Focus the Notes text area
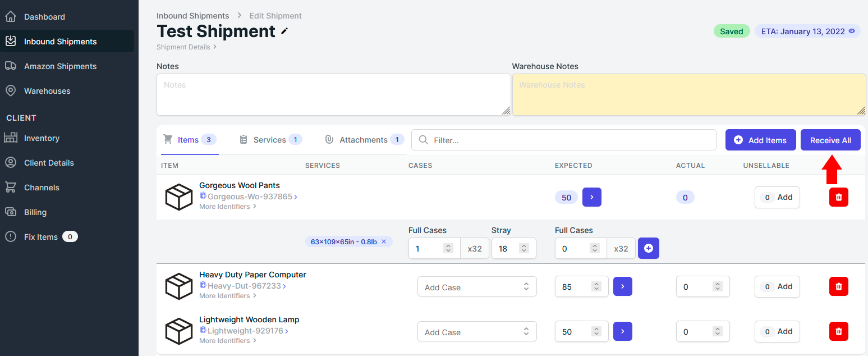This screenshot has width=868, height=356. pyautogui.click(x=333, y=94)
